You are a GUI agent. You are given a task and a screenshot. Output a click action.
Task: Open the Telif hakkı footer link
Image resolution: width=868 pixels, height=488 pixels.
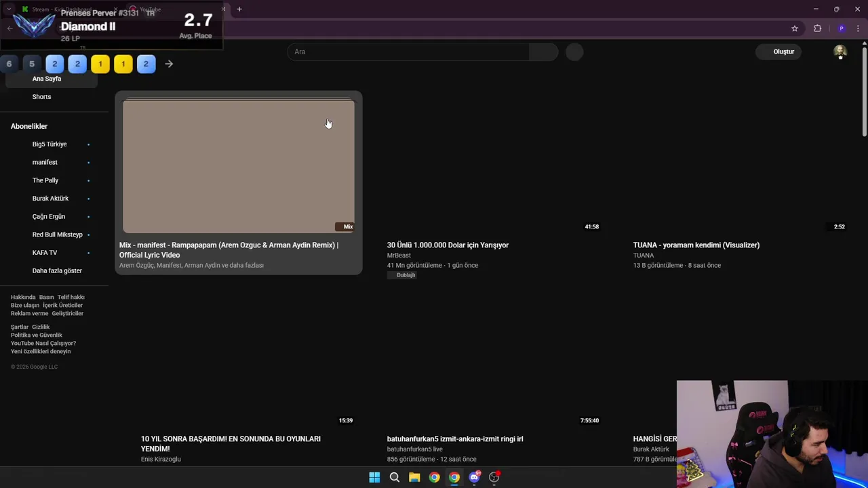(71, 297)
